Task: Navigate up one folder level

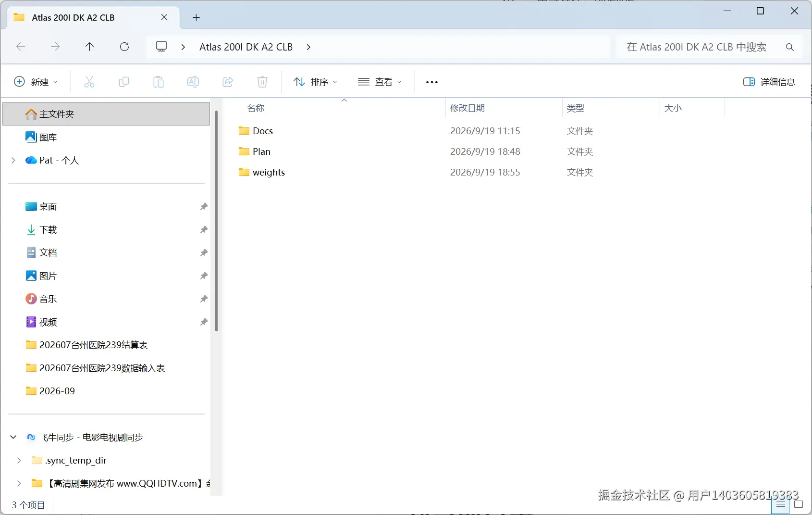Action: [x=89, y=47]
